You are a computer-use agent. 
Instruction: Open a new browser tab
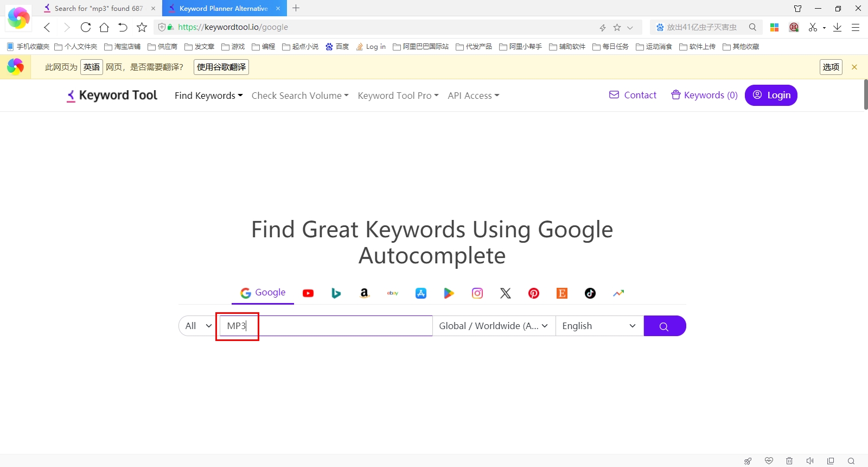pos(296,8)
